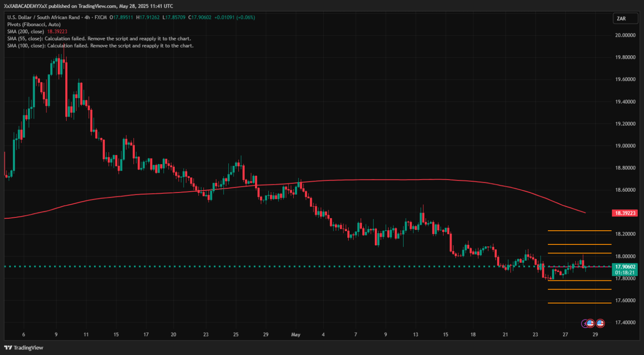Click the rightmost US flag event icon
Image resolution: width=644 pixels, height=355 pixels.
tap(600, 323)
